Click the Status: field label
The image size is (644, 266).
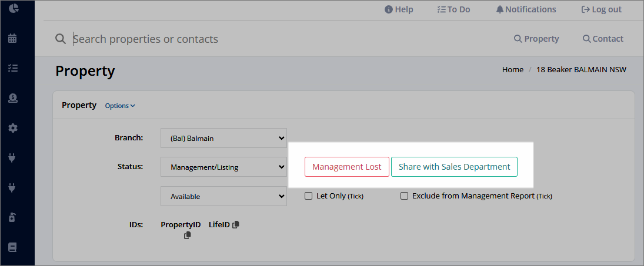point(130,166)
